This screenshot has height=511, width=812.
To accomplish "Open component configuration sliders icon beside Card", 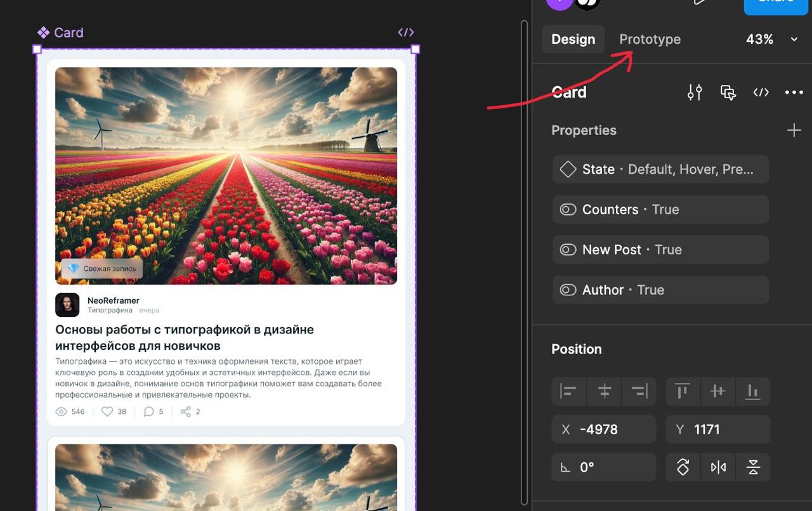I will coord(695,93).
